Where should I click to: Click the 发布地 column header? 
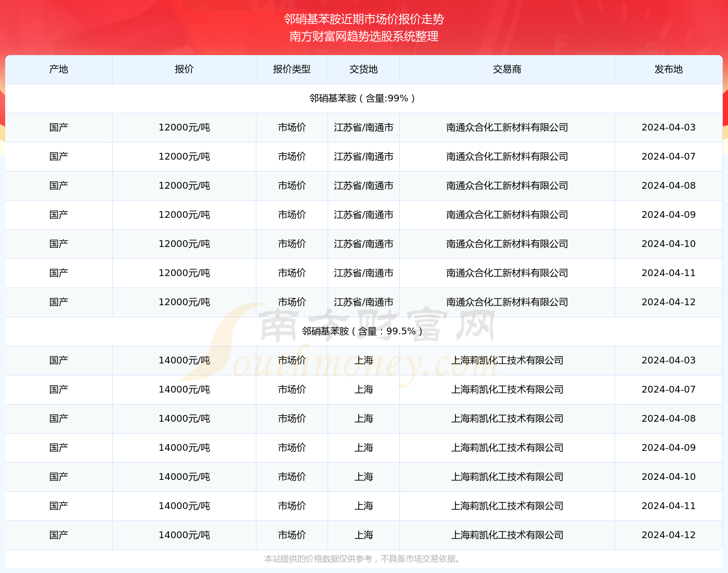point(669,69)
